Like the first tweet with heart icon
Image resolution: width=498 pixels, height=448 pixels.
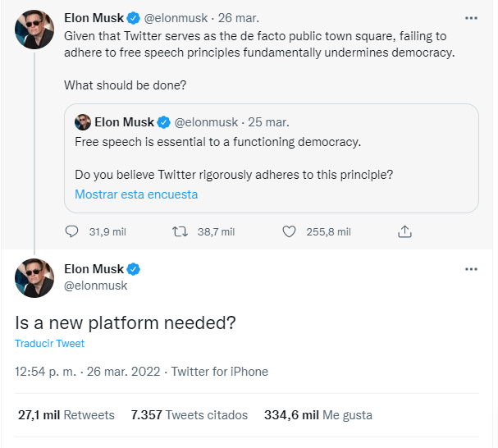289,232
